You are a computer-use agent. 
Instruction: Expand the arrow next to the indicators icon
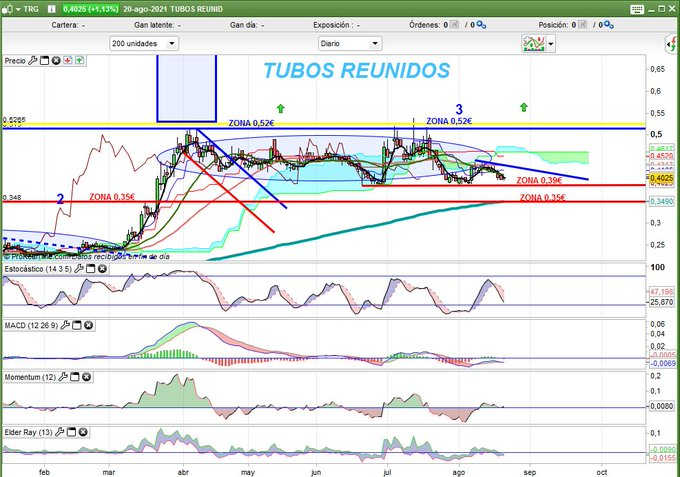(x=551, y=44)
